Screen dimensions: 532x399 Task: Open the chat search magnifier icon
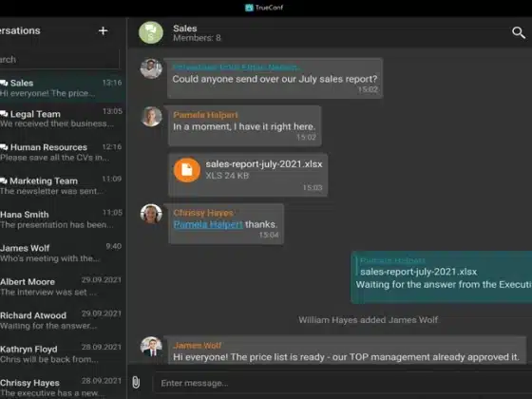pos(519,32)
